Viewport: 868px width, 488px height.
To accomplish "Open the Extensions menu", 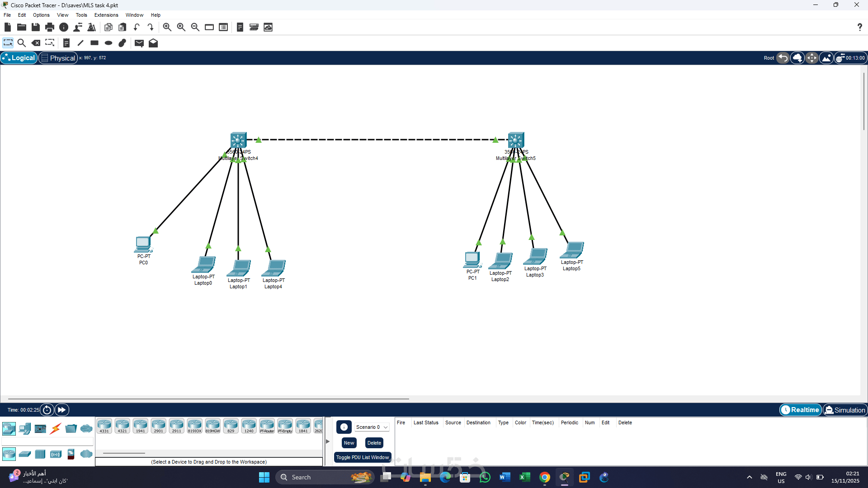I will 106,15.
